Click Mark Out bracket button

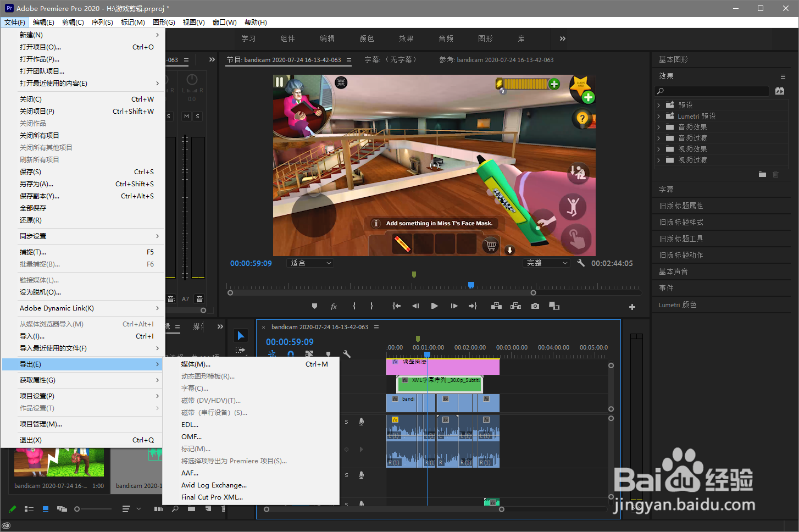371,306
